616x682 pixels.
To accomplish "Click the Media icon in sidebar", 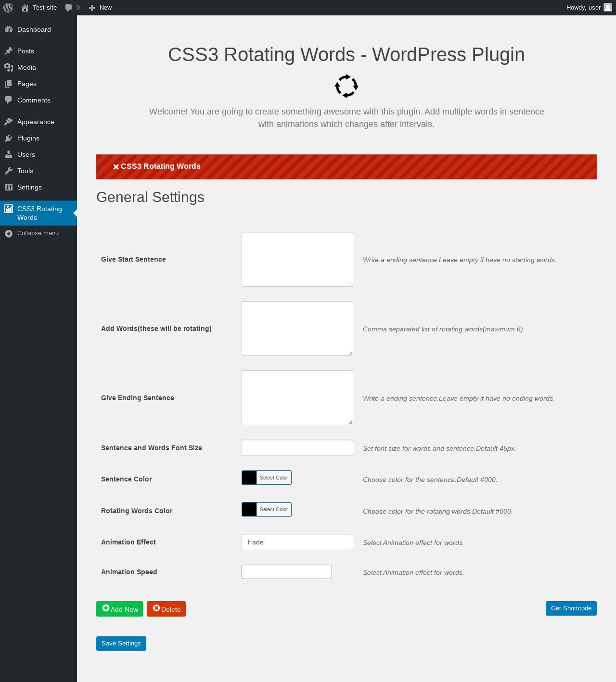I will point(9,67).
